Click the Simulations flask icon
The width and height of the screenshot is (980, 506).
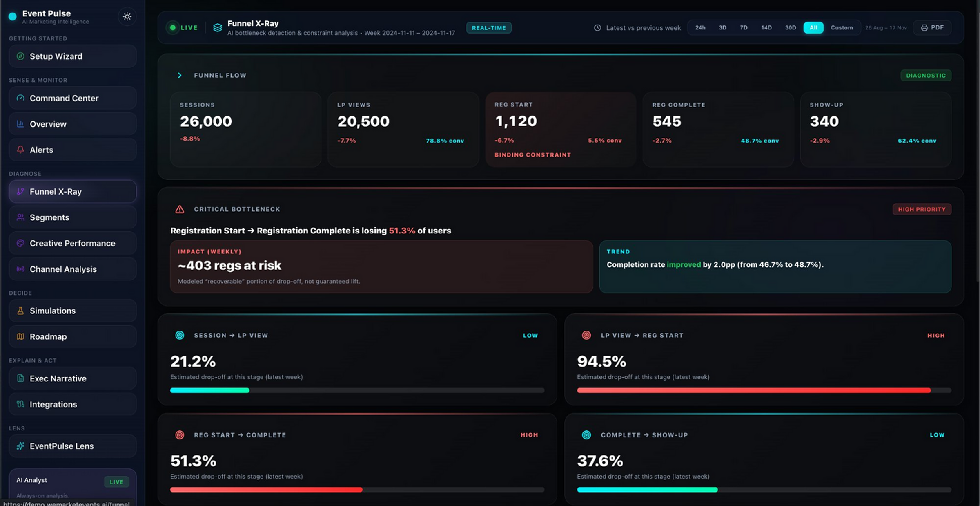(20, 311)
